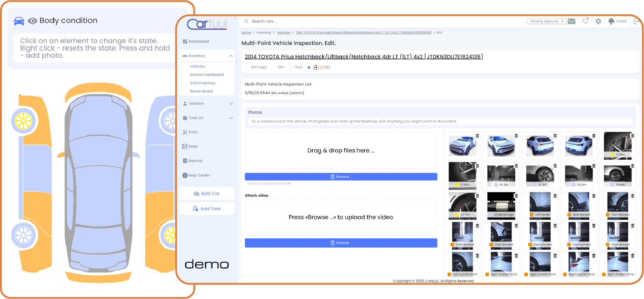Select the MVI copy radio button
The image size is (644, 299).
point(247,67)
